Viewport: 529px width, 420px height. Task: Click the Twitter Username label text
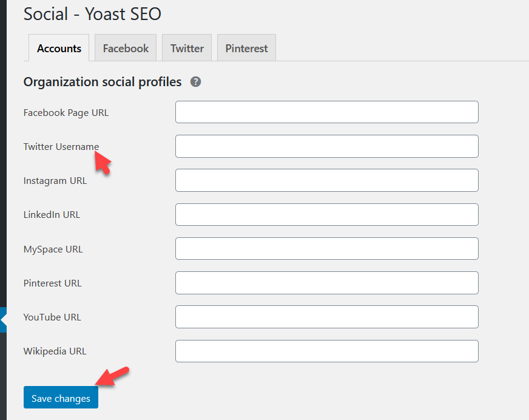tap(61, 146)
